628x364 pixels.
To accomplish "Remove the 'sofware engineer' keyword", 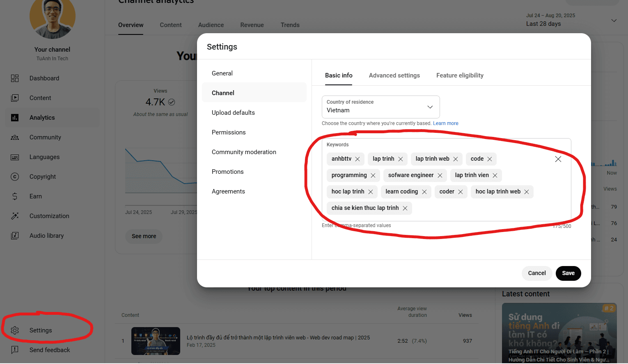I will (440, 175).
